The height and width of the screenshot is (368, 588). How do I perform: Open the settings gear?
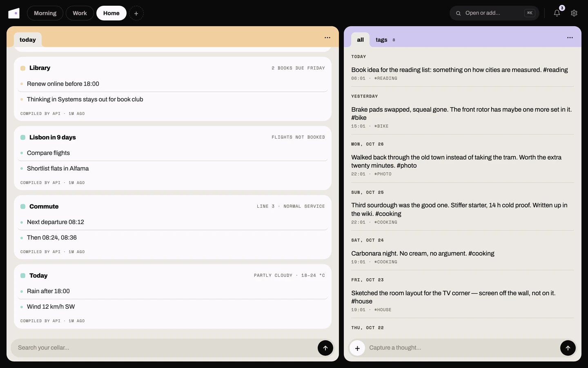[574, 13]
